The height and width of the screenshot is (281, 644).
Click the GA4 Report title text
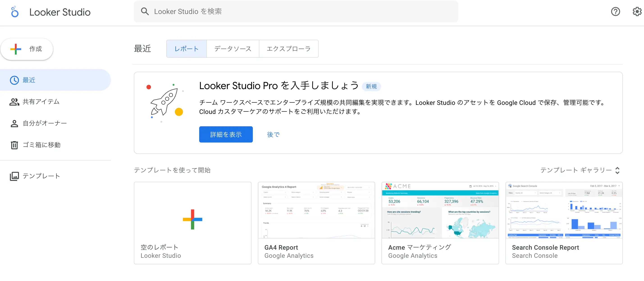[x=281, y=247]
